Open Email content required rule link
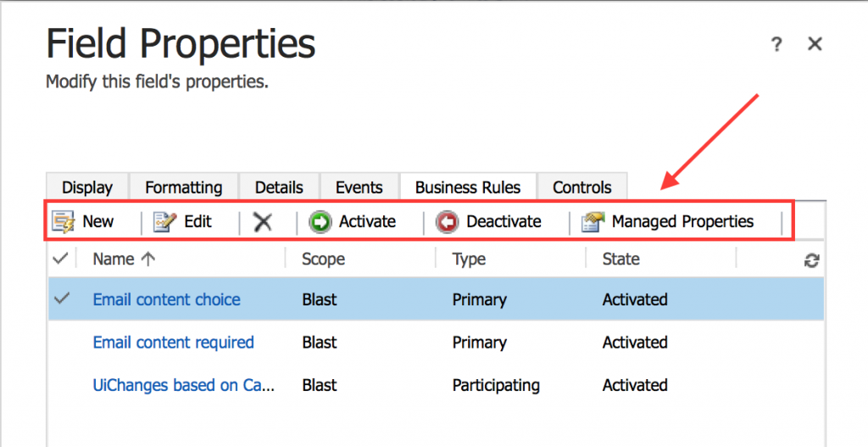The height and width of the screenshot is (447, 868). coord(173,343)
